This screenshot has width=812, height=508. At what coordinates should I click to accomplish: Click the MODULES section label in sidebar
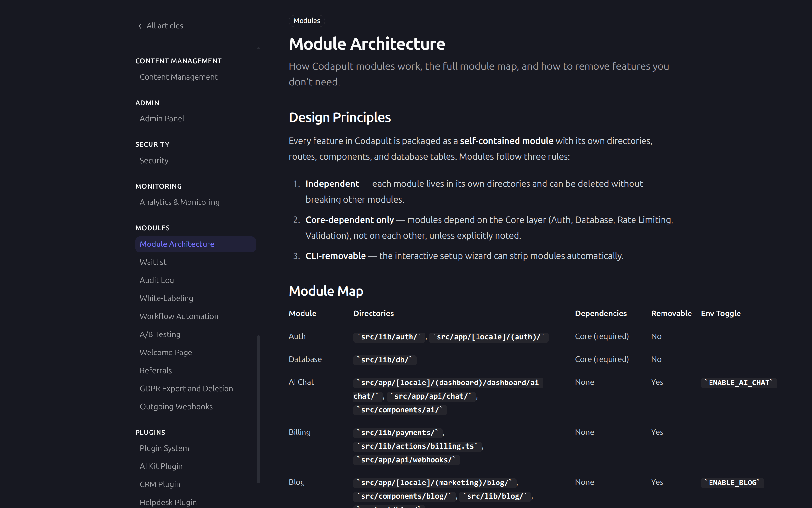click(153, 228)
